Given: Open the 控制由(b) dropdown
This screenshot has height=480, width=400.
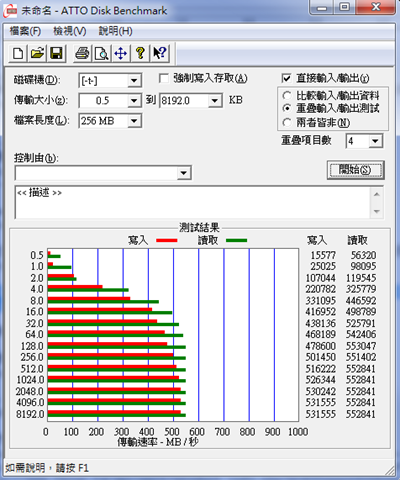Looking at the screenshot, I should click(183, 173).
